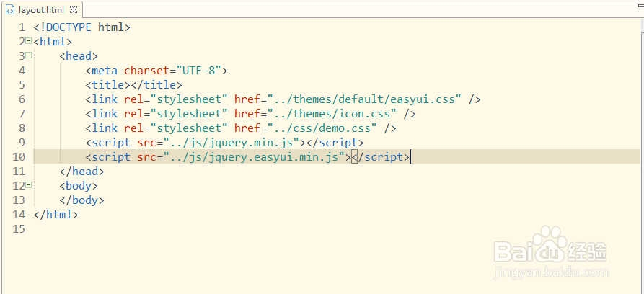
Task: Click line number 1 in the gutter
Action: [x=22, y=27]
